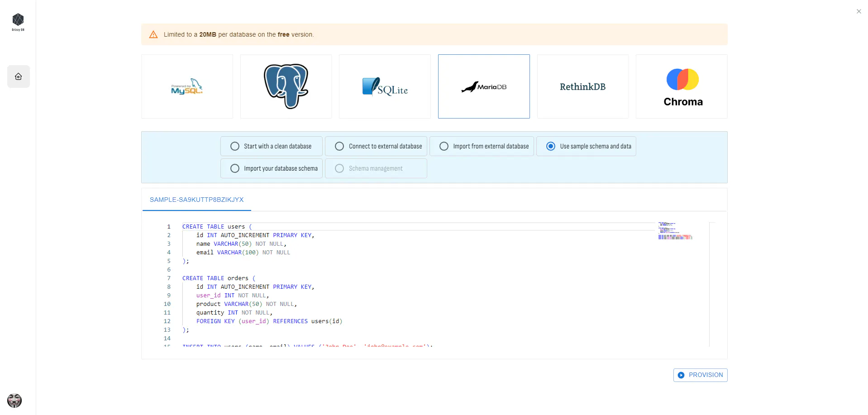Click the "Limited to a 20MB" notice text
Image resolution: width=868 pixels, height=415 pixels.
tap(238, 34)
